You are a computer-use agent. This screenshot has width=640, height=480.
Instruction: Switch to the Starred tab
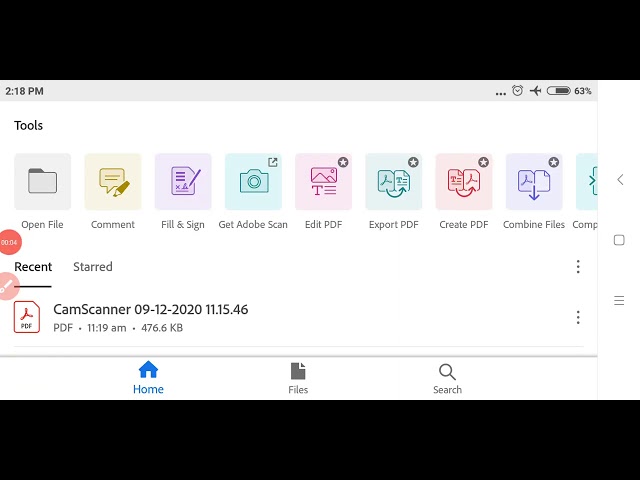(x=93, y=267)
